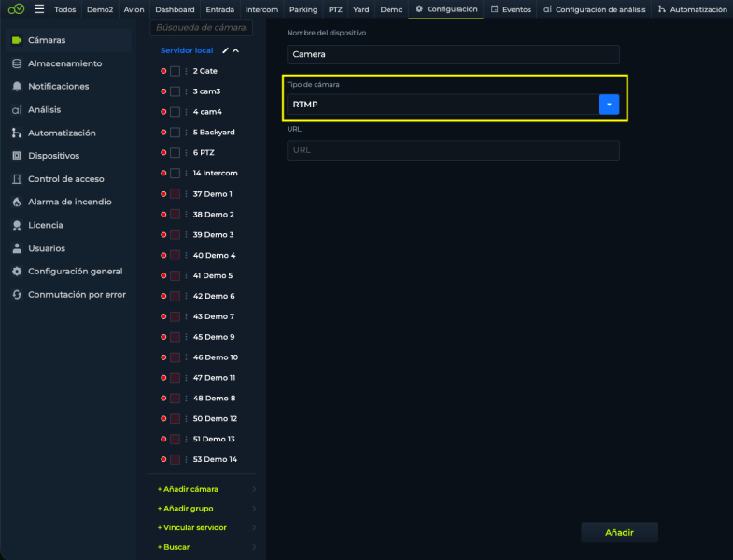Click the Control de acceso door icon
The width and height of the screenshot is (733, 560).
tap(17, 179)
